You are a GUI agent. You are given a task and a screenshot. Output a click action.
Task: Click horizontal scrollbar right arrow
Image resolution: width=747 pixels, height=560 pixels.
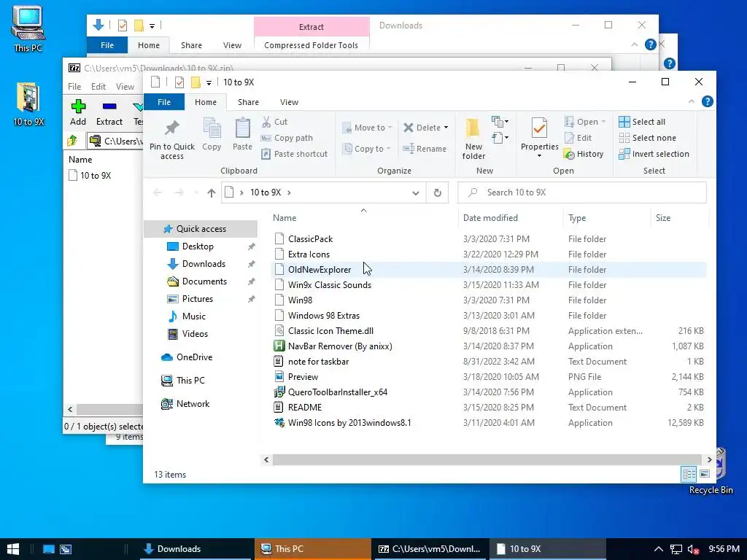(x=709, y=459)
